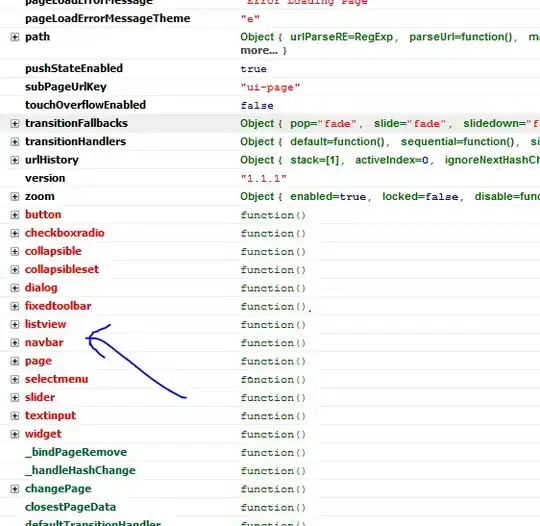Expand the button function node
The width and height of the screenshot is (540, 526).
[x=15, y=215]
